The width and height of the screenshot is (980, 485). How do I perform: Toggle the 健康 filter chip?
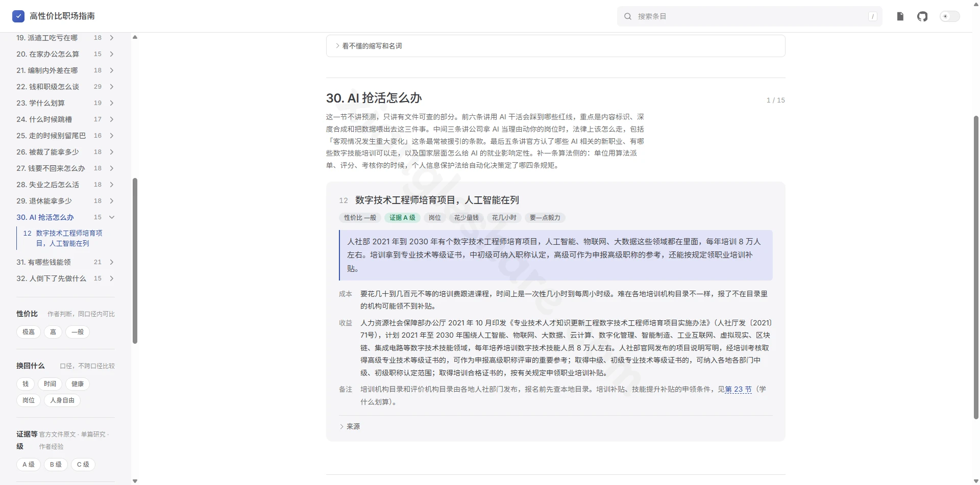pos(78,384)
